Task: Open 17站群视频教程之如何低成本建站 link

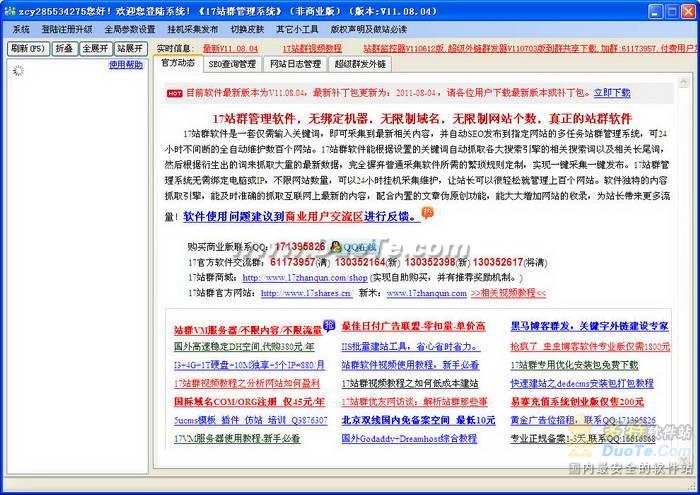Action: click(x=410, y=383)
